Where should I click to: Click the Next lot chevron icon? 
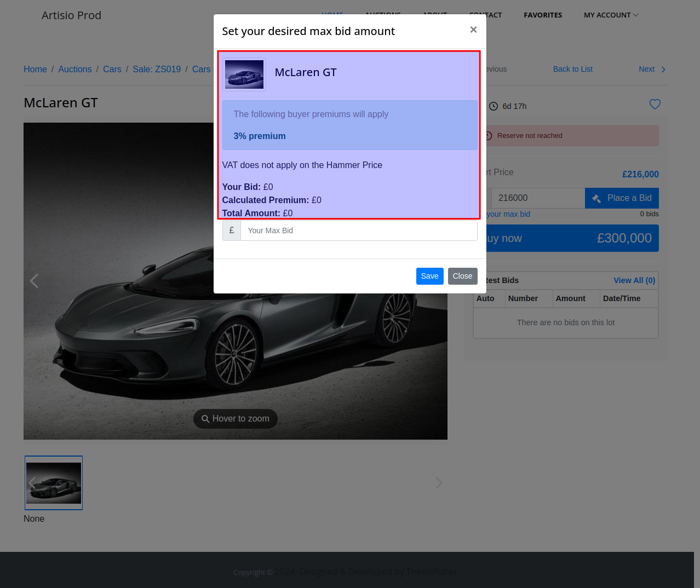[x=663, y=70]
